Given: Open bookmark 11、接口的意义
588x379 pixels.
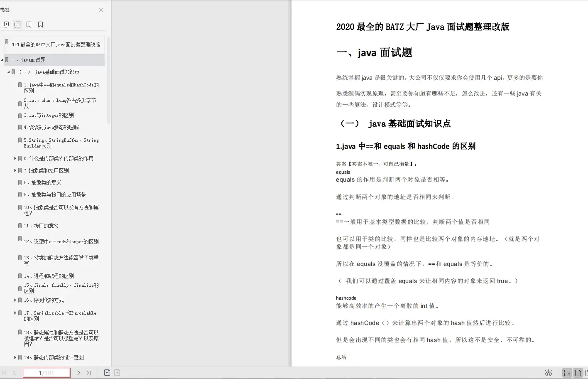Looking at the screenshot, I should pos(41,226).
